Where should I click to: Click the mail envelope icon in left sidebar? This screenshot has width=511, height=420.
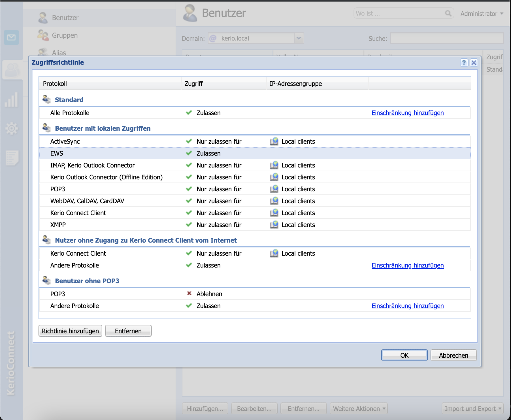[11, 37]
